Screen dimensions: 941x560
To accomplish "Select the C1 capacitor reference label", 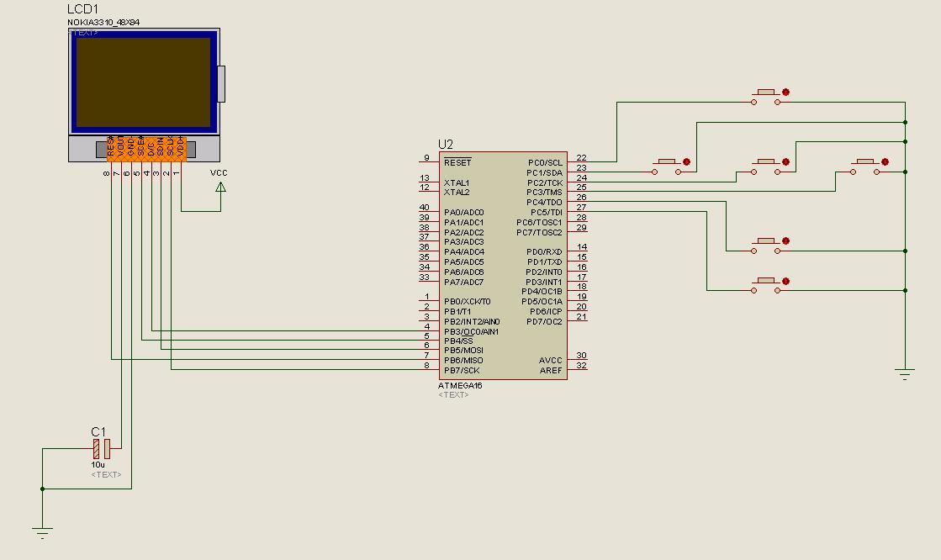I will [98, 432].
